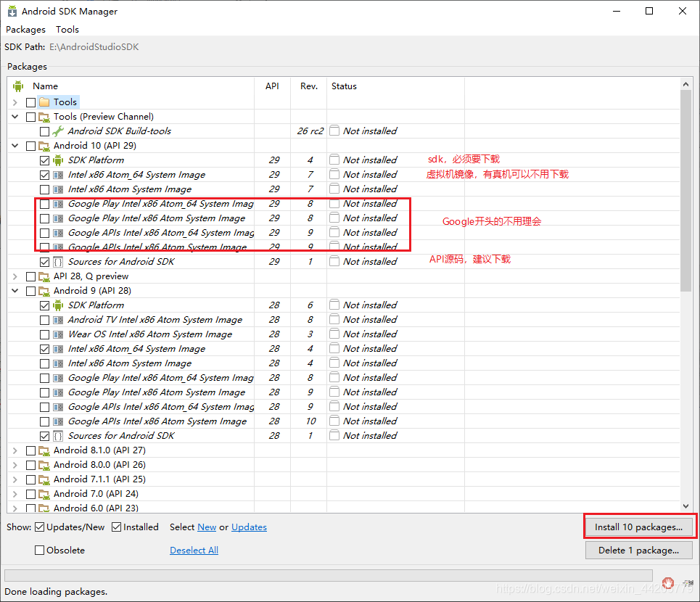Click the package list vertical scrollbar thumb
Screen dimensions: 700x602
[x=685, y=191]
